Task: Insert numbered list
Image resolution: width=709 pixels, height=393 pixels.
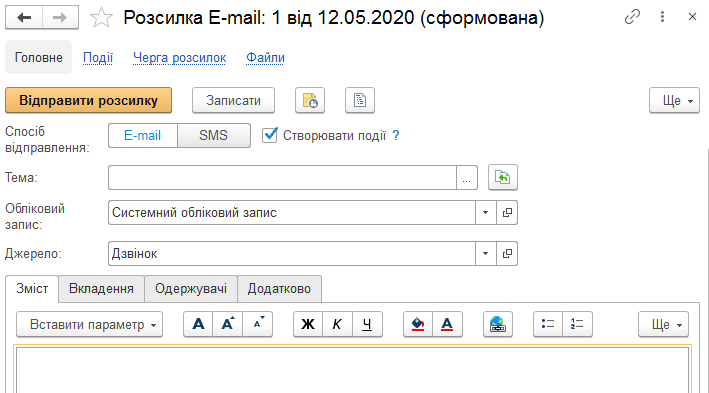Action: click(577, 324)
